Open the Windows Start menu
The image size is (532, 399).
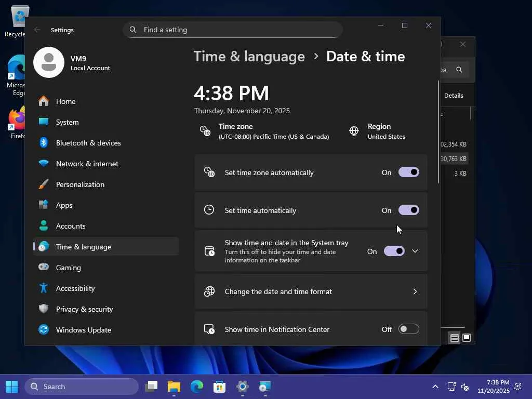11,387
